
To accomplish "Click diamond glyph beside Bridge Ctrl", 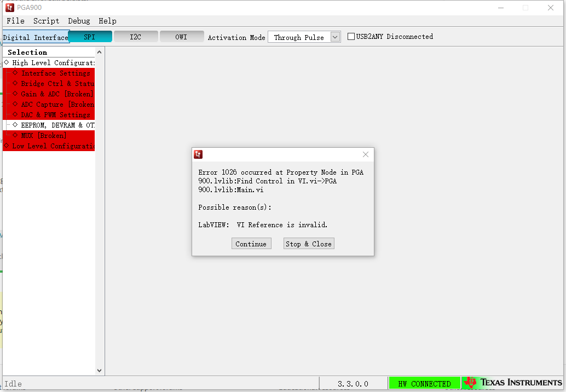I will (x=15, y=83).
